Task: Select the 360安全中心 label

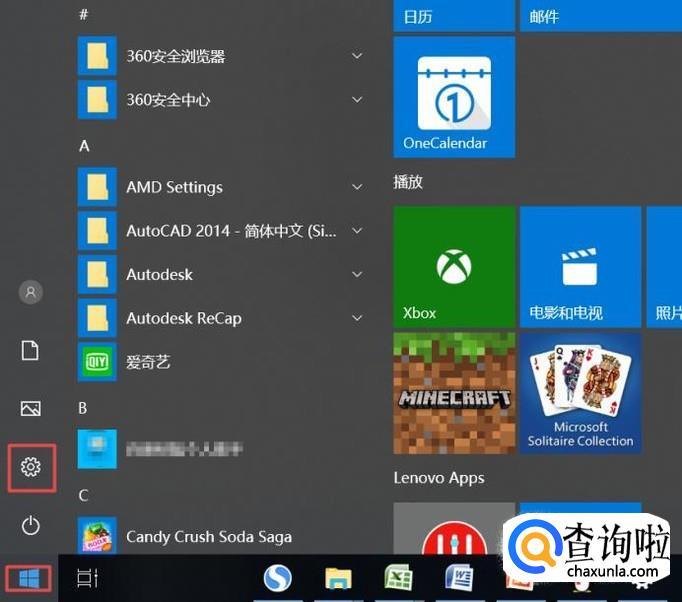Action: [x=168, y=100]
